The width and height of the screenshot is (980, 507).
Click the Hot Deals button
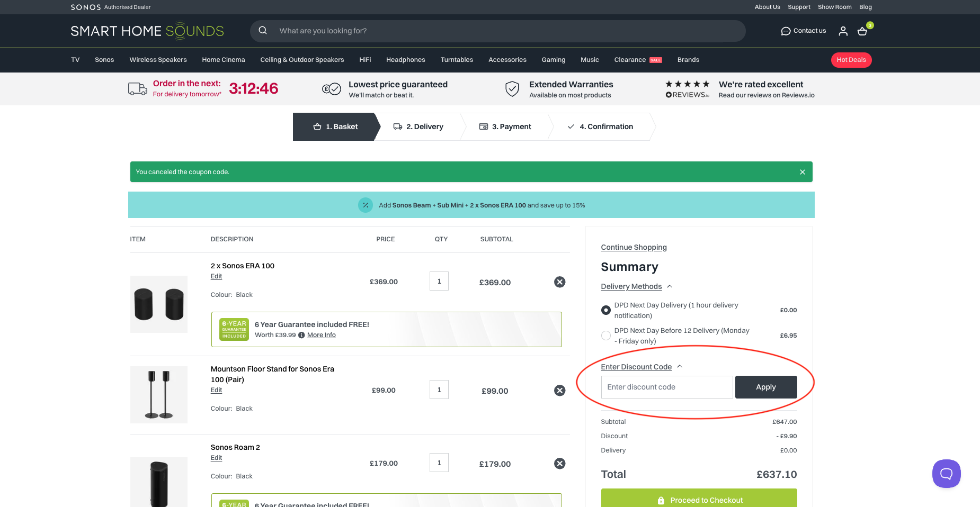851,60
